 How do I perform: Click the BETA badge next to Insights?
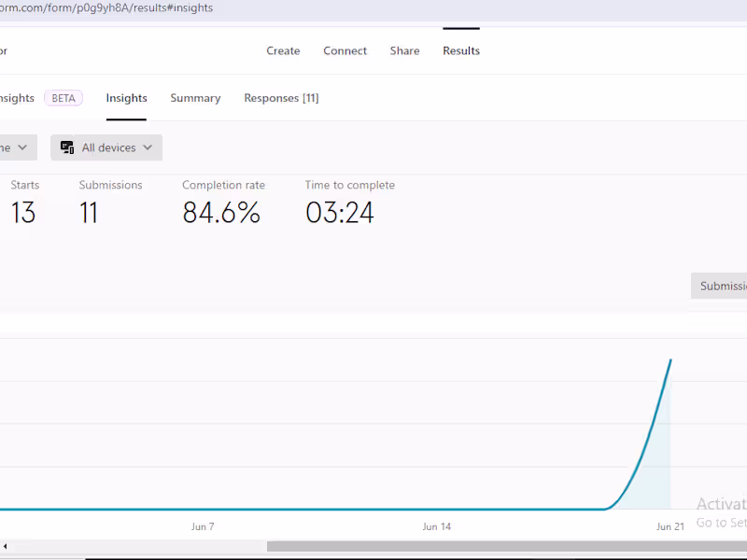tap(63, 97)
